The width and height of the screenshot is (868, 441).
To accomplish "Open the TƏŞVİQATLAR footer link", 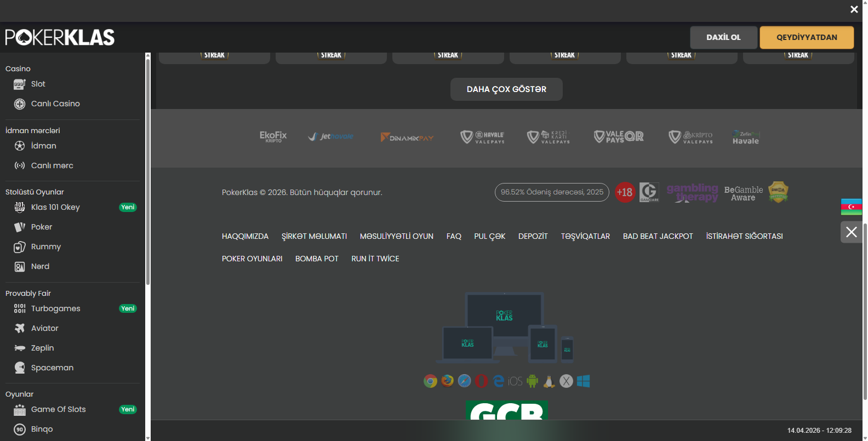I will [x=585, y=236].
